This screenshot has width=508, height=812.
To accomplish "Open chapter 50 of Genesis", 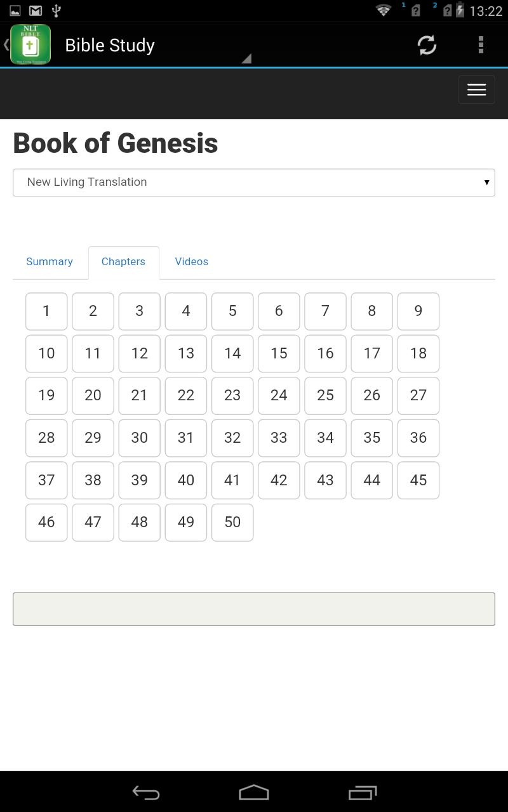I will click(x=232, y=522).
